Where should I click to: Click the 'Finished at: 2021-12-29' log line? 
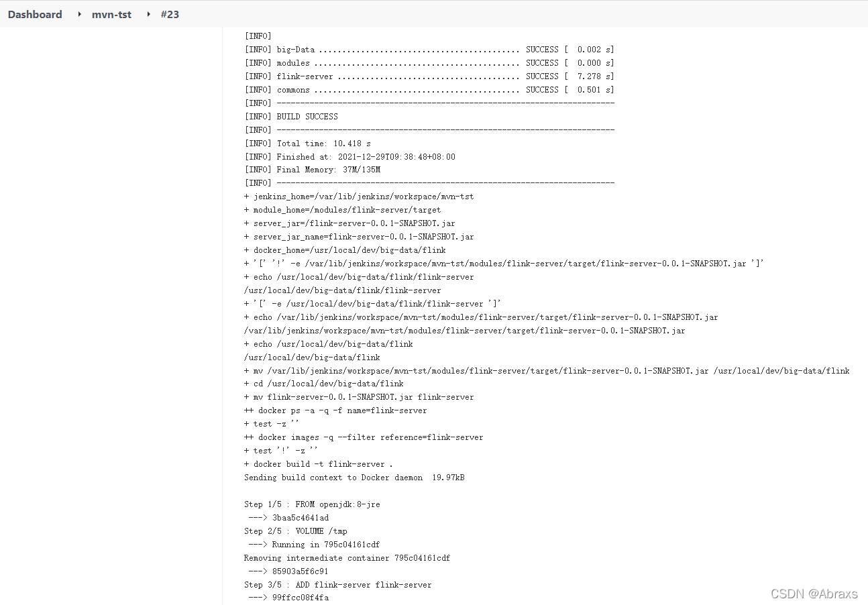(349, 157)
